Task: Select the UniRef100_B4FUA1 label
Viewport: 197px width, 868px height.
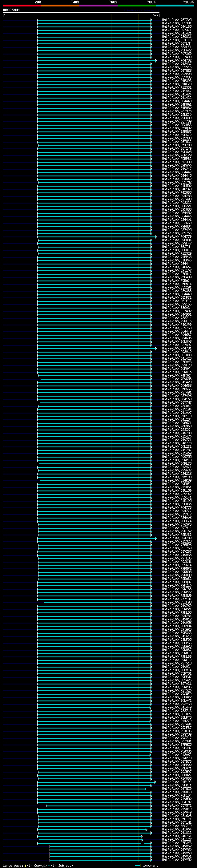Action: click(x=176, y=104)
